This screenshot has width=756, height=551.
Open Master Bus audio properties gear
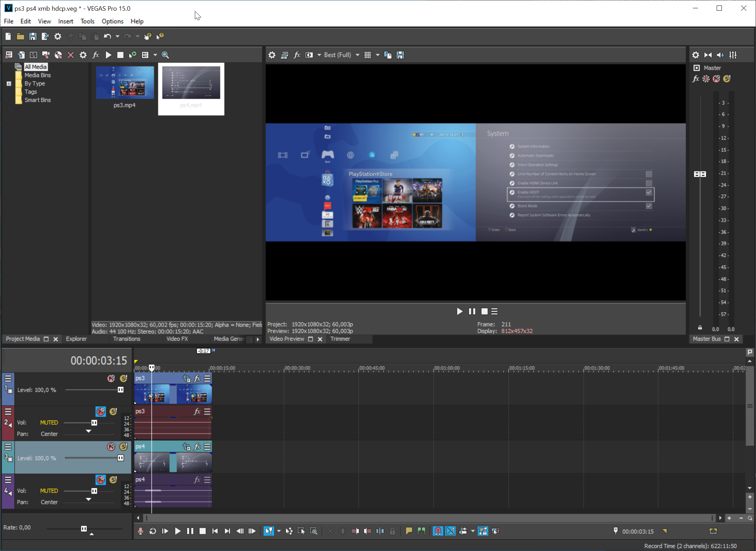click(696, 55)
